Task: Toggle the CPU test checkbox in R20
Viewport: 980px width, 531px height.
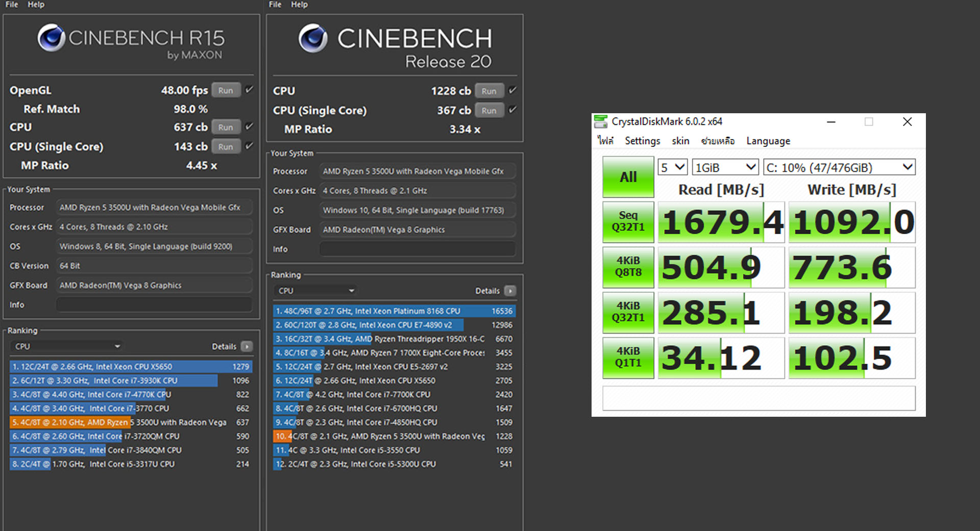Action: tap(512, 90)
